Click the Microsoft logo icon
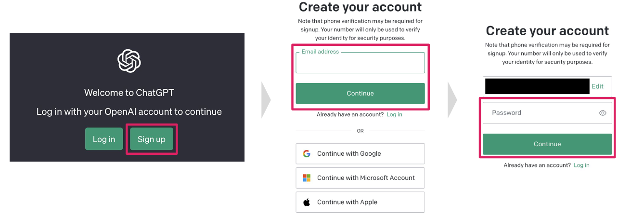Viewport: 644px width, 219px height. click(x=307, y=178)
